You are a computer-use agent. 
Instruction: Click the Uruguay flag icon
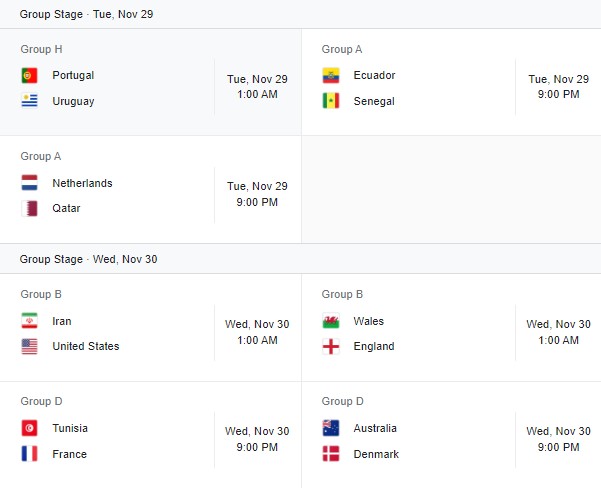(x=29, y=101)
